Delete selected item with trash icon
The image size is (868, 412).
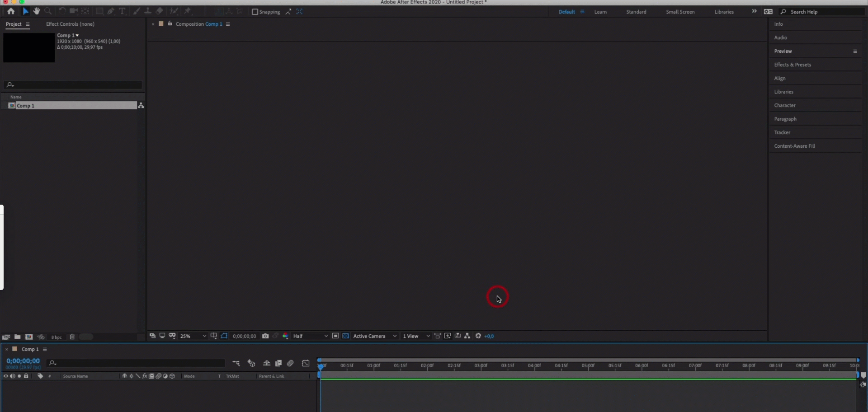72,337
